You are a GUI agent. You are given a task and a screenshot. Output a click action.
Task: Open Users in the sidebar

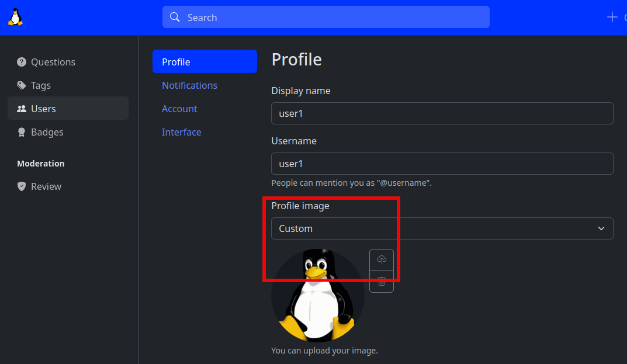(x=68, y=109)
